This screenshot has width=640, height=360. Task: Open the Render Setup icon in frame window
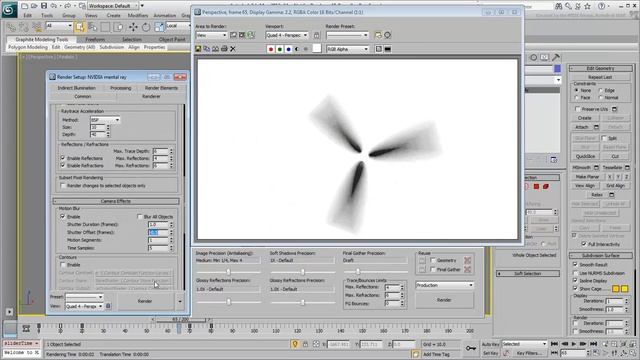[x=378, y=35]
